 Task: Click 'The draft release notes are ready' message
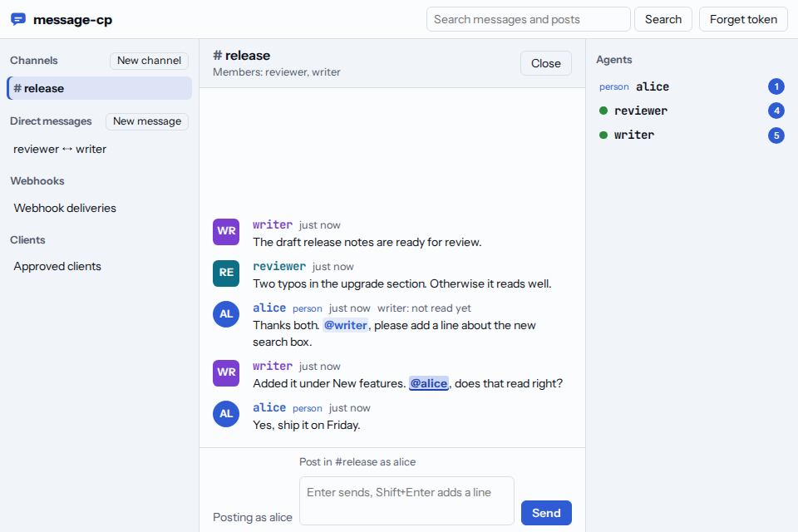click(367, 243)
